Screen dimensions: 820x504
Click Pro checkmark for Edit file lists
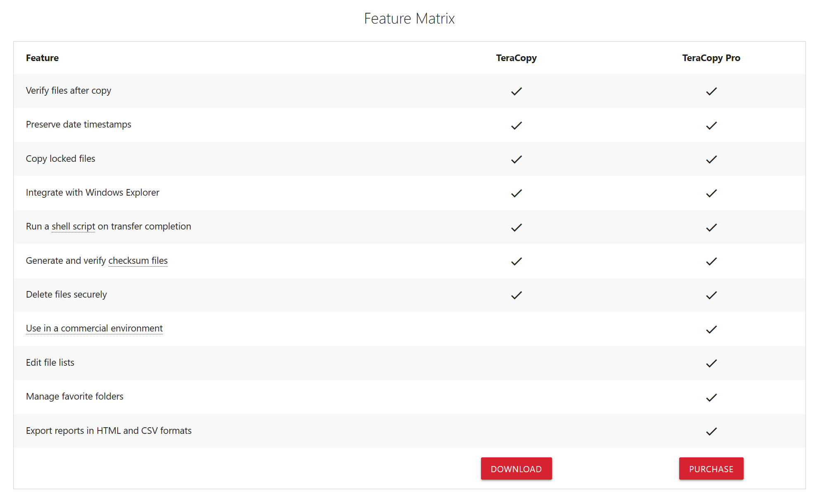(x=711, y=363)
